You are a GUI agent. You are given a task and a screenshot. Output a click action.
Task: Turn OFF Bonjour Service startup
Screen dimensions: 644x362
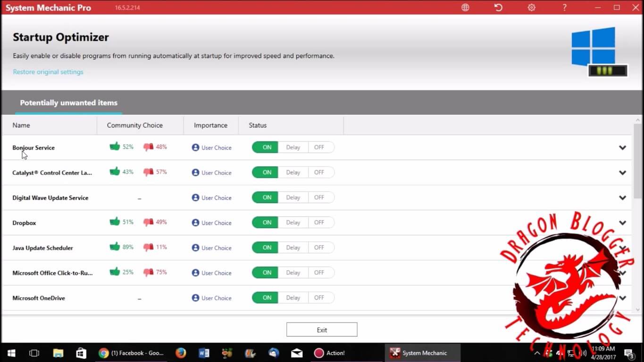[319, 148]
